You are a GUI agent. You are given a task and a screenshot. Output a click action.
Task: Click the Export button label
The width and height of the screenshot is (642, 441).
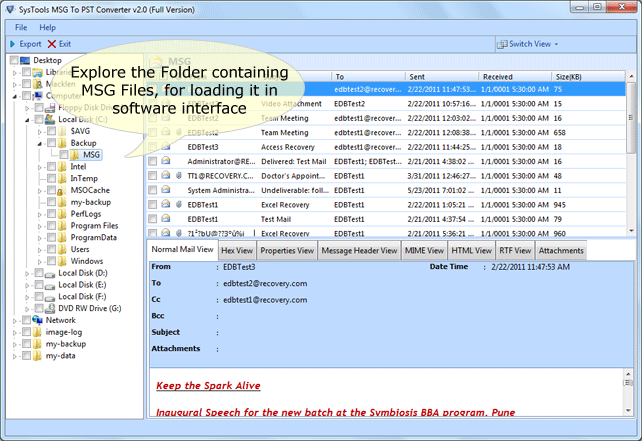tap(30, 44)
